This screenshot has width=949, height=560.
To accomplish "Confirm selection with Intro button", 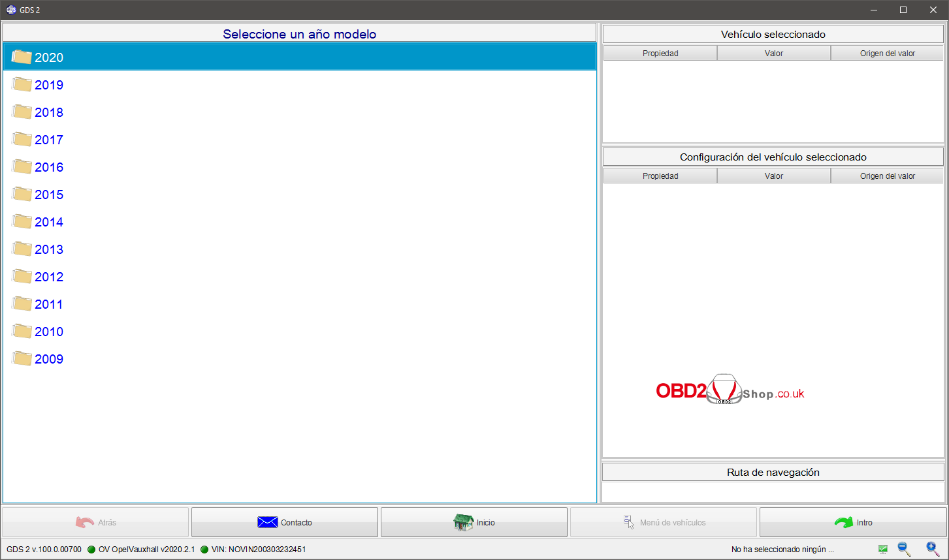I will [853, 522].
